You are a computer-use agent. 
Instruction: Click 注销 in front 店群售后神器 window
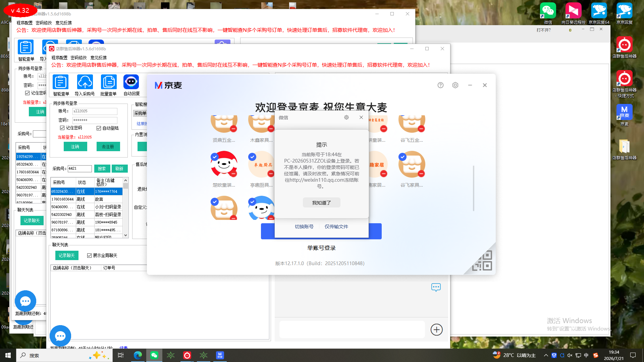coord(75,146)
